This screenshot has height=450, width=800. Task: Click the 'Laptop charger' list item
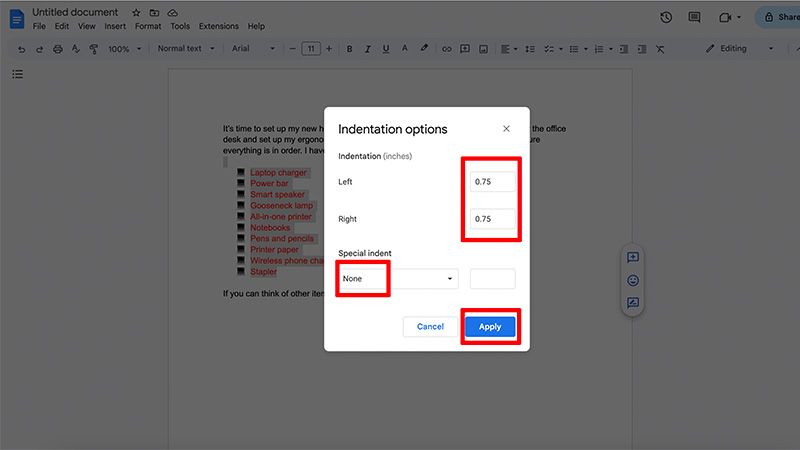(x=278, y=172)
